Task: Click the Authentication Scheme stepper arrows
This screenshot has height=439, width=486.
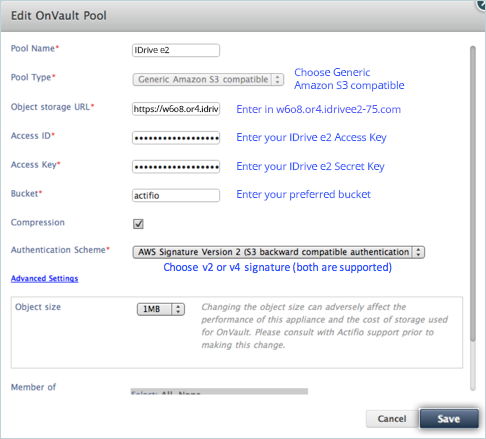Action: tap(418, 252)
